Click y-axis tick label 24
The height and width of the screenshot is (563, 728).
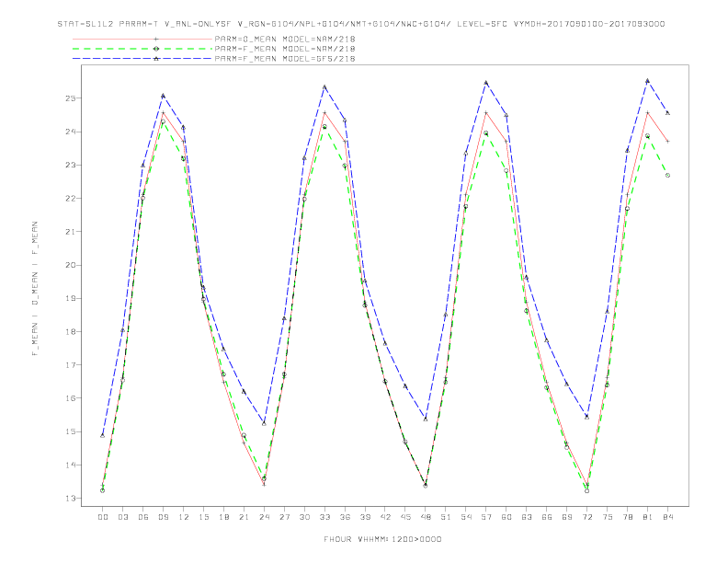(x=70, y=132)
